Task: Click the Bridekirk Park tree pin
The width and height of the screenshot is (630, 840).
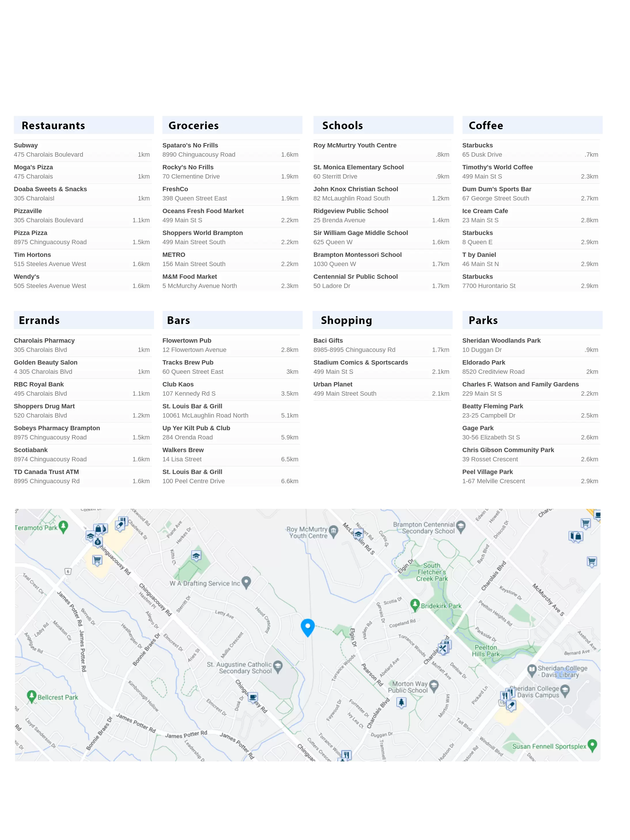Action: tap(415, 604)
